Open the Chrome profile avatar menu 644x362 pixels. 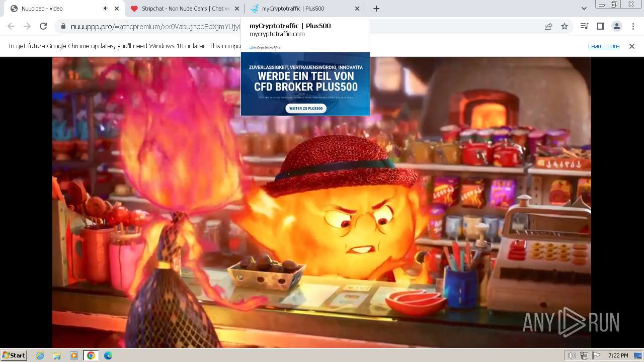point(616,27)
